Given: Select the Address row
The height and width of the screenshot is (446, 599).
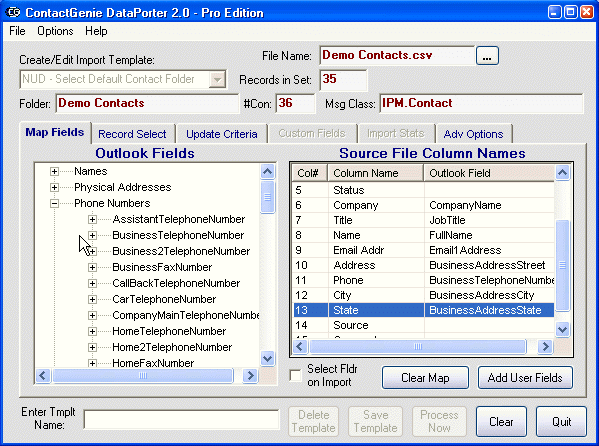Looking at the screenshot, I should point(423,265).
